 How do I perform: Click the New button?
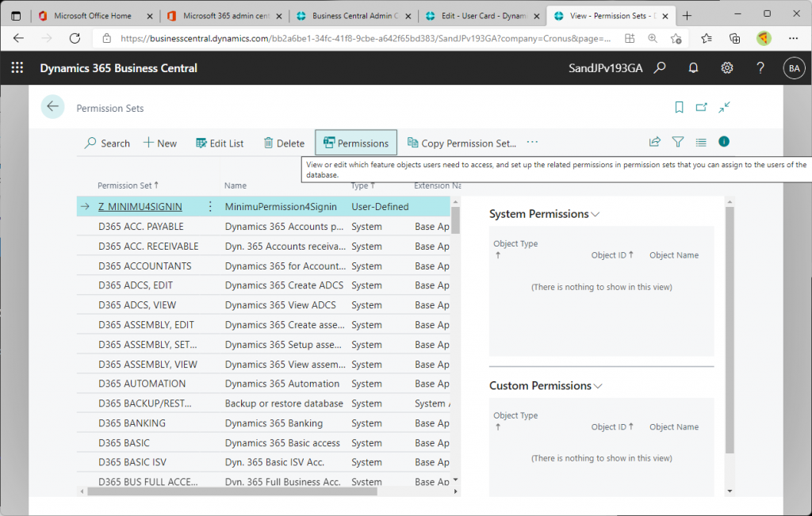click(160, 143)
